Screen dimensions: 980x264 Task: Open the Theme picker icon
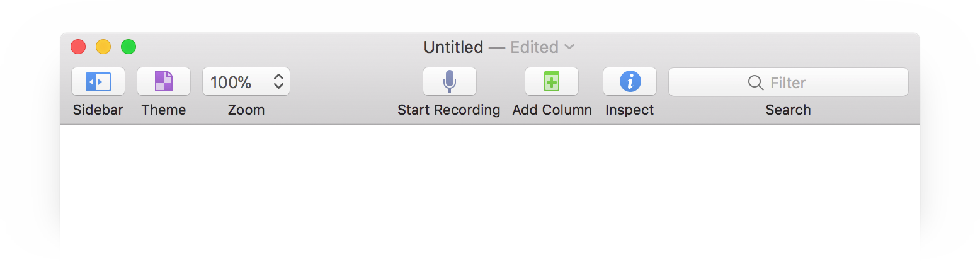click(x=164, y=81)
